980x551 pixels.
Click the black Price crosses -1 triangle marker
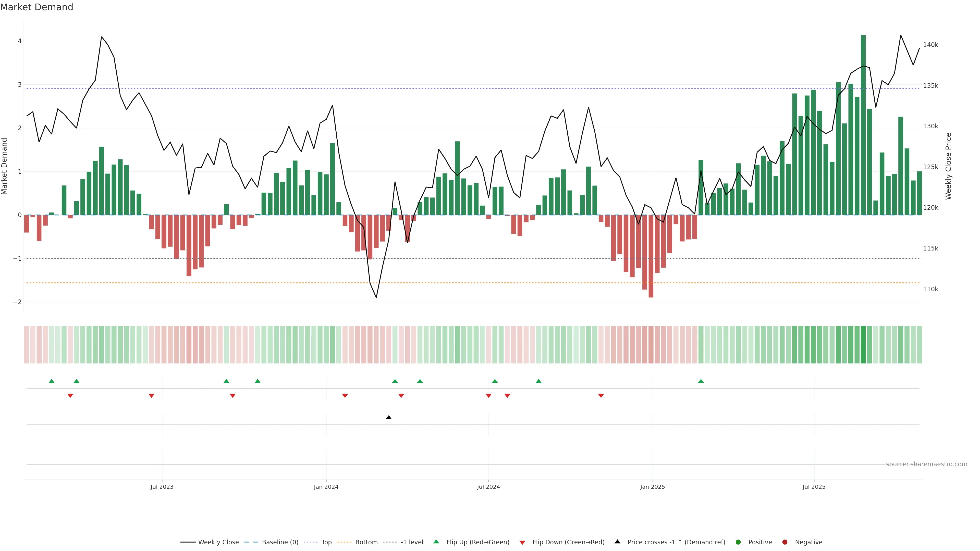[x=388, y=418]
